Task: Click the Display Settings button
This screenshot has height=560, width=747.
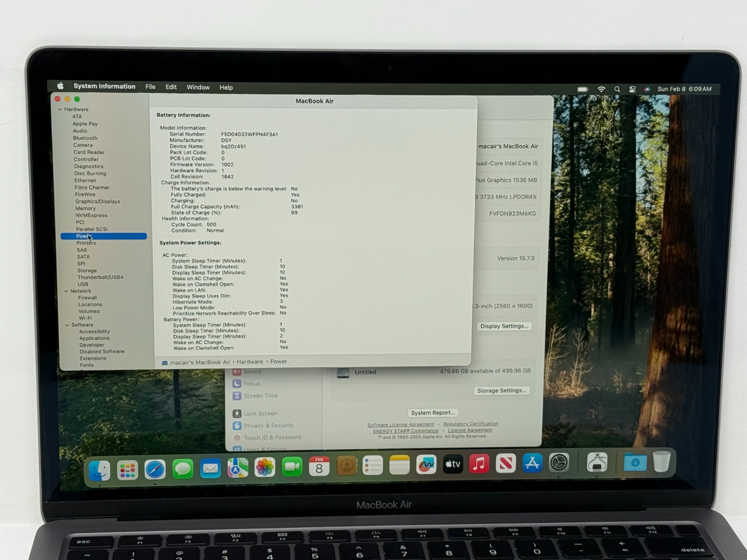Action: pos(504,326)
